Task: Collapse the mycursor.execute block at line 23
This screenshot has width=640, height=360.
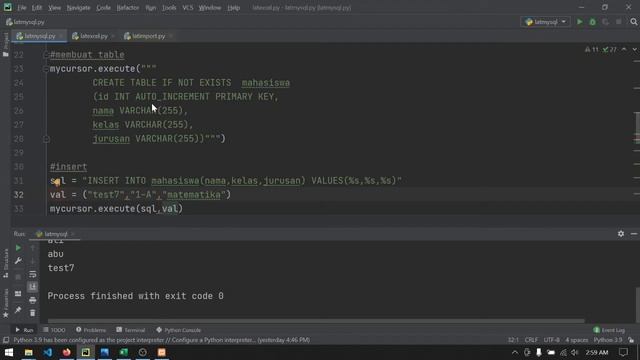Action: pos(46,69)
